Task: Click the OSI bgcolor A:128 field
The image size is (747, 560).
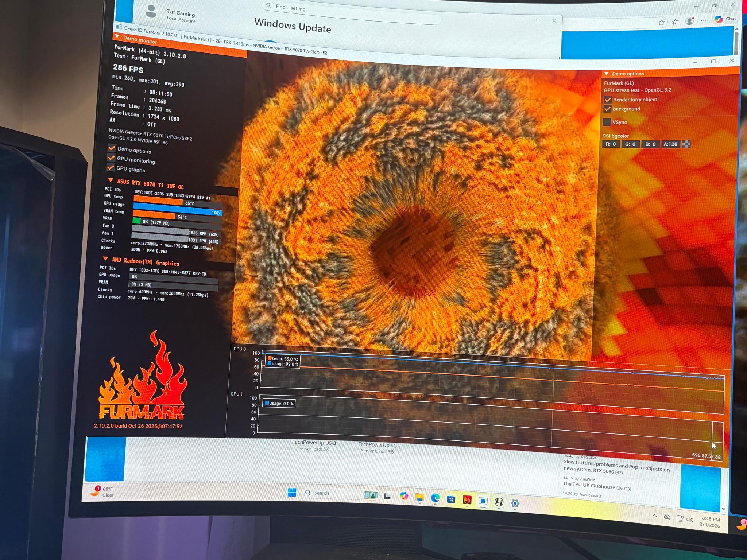Action: click(x=670, y=144)
